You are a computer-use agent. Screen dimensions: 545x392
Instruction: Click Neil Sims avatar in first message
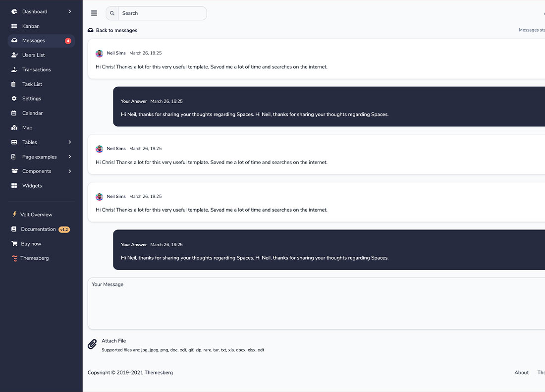click(x=100, y=54)
